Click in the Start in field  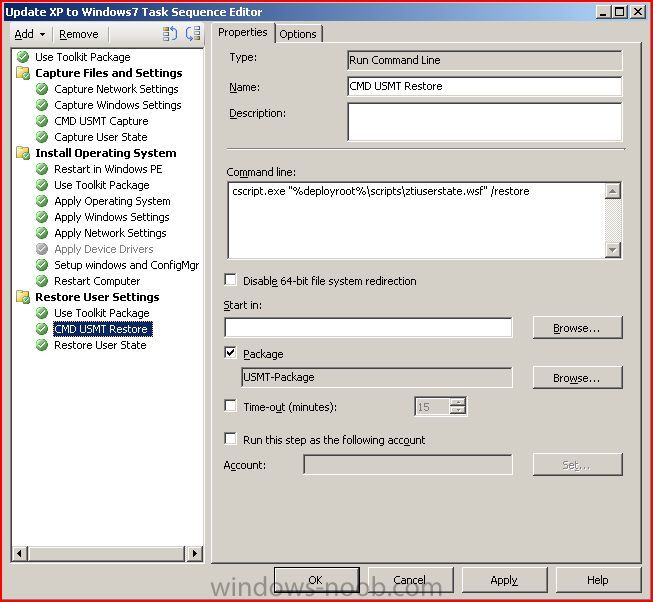click(x=368, y=328)
